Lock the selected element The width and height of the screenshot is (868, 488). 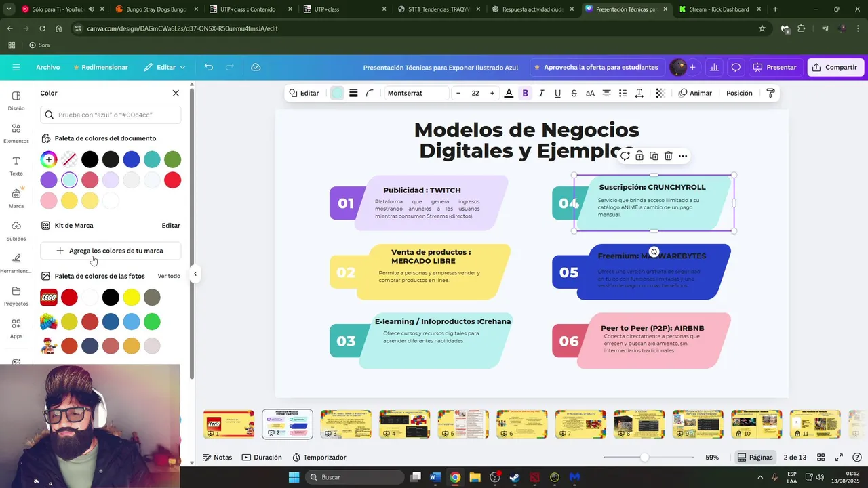639,156
